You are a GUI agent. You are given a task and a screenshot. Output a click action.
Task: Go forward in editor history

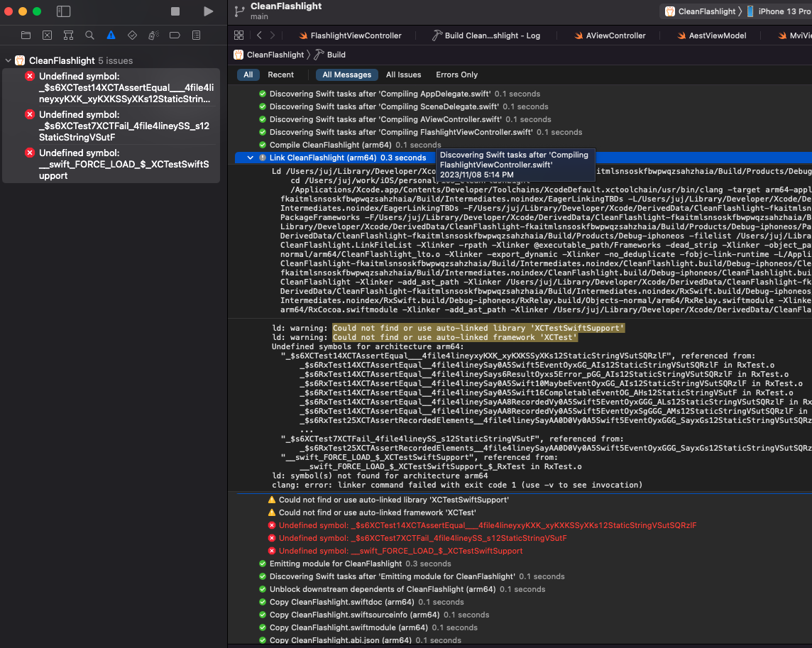pyautogui.click(x=273, y=35)
